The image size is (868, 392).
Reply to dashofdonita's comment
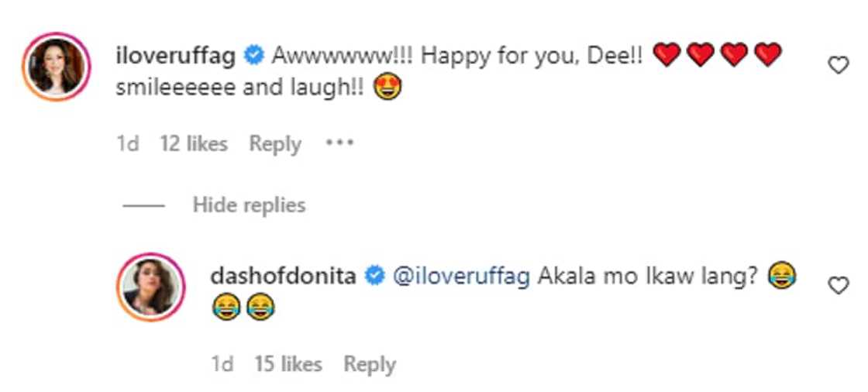point(370,363)
